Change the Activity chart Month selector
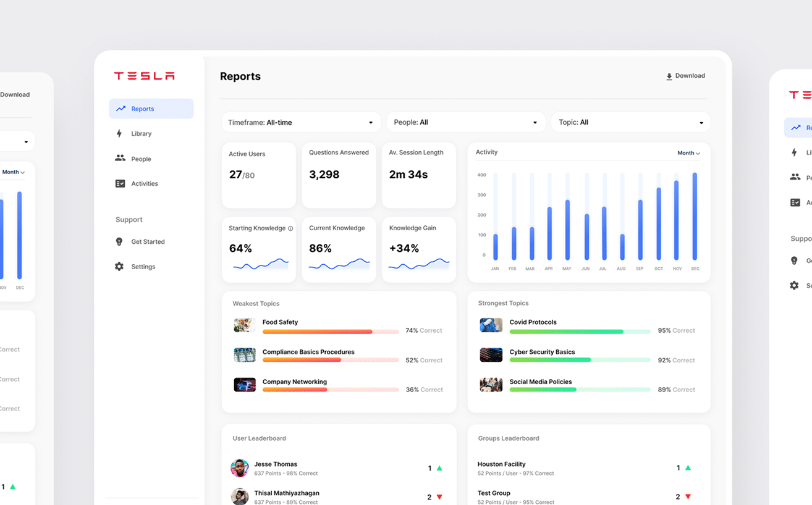 (x=688, y=153)
